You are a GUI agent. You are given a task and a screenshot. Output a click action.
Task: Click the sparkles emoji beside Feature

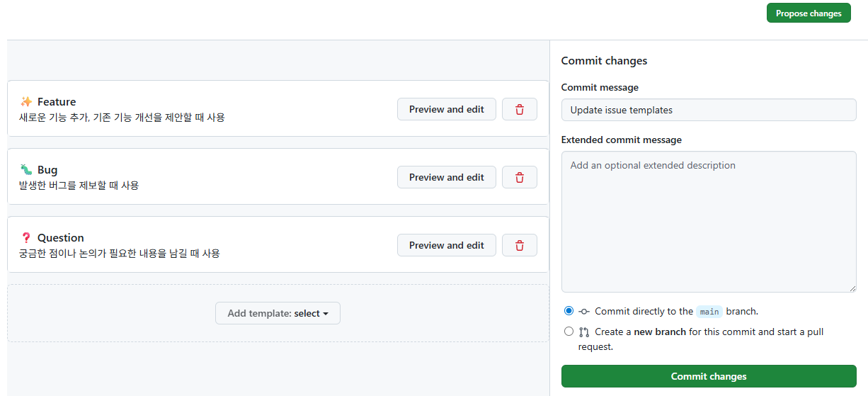click(x=26, y=102)
